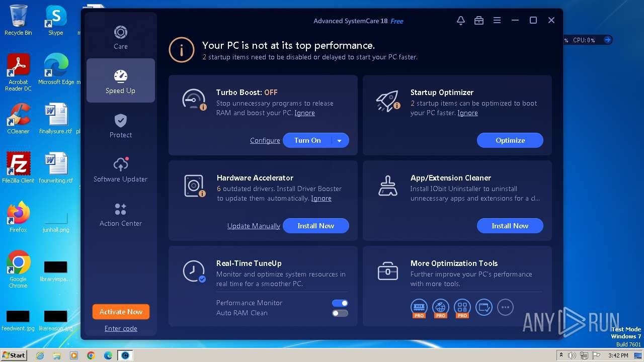Screen dimensions: 644x362
Task: Click Optimize for Startup Optimizer
Action: tap(510, 140)
